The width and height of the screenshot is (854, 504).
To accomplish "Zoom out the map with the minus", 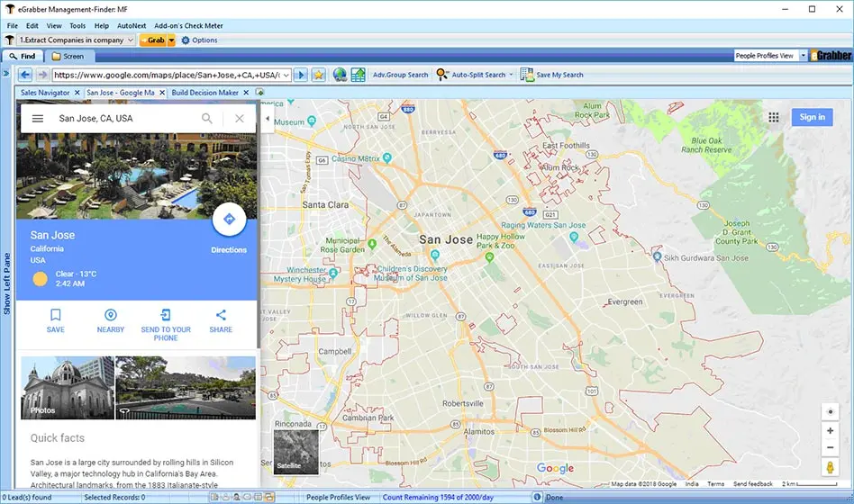I will [x=830, y=448].
